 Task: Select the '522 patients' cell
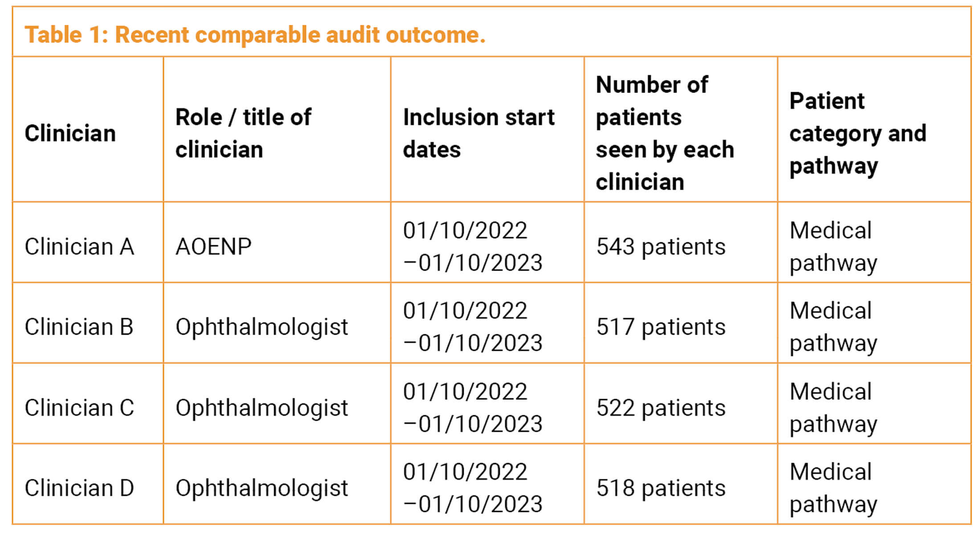pos(661,408)
